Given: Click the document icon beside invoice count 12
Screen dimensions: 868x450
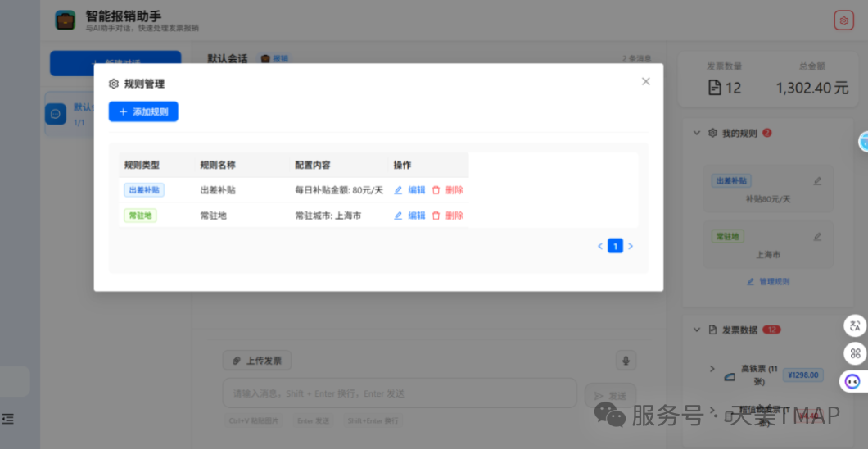Looking at the screenshot, I should coord(715,88).
